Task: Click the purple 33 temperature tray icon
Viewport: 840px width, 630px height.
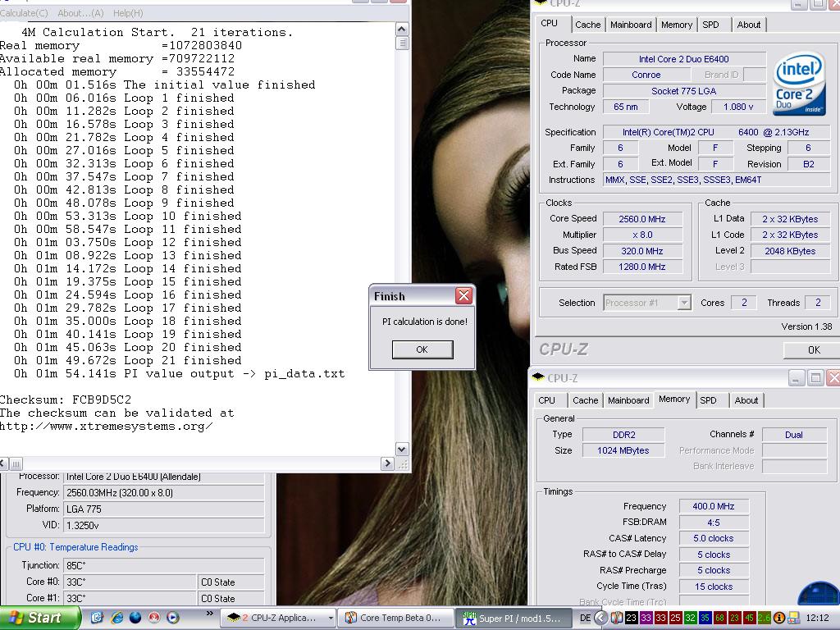Action: tap(646, 618)
